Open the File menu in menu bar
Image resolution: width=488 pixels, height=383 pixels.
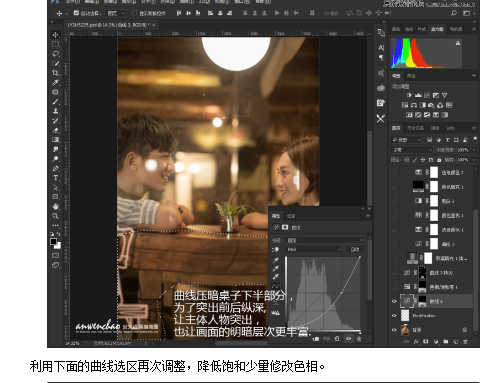(72, 2)
